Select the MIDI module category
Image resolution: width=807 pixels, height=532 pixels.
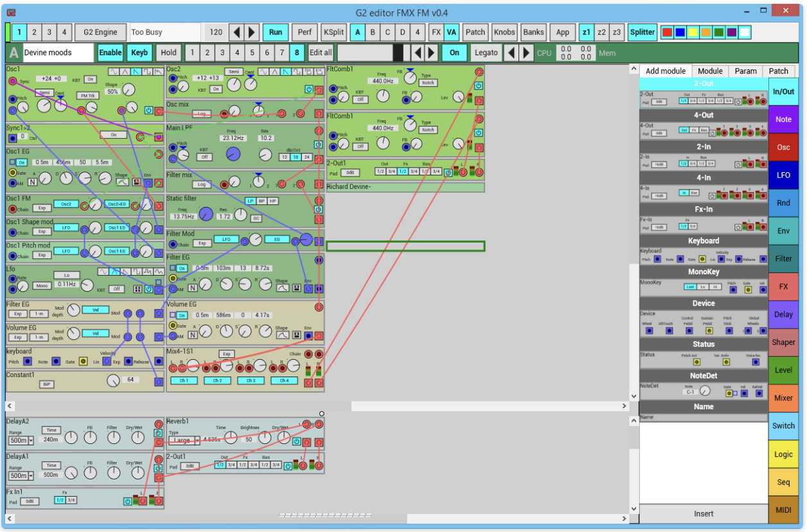[x=783, y=510]
